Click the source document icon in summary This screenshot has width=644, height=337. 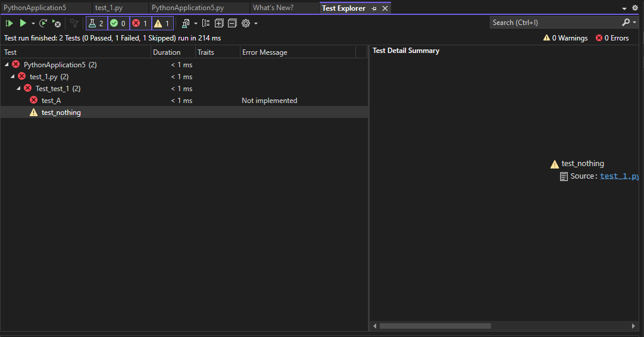click(x=564, y=176)
